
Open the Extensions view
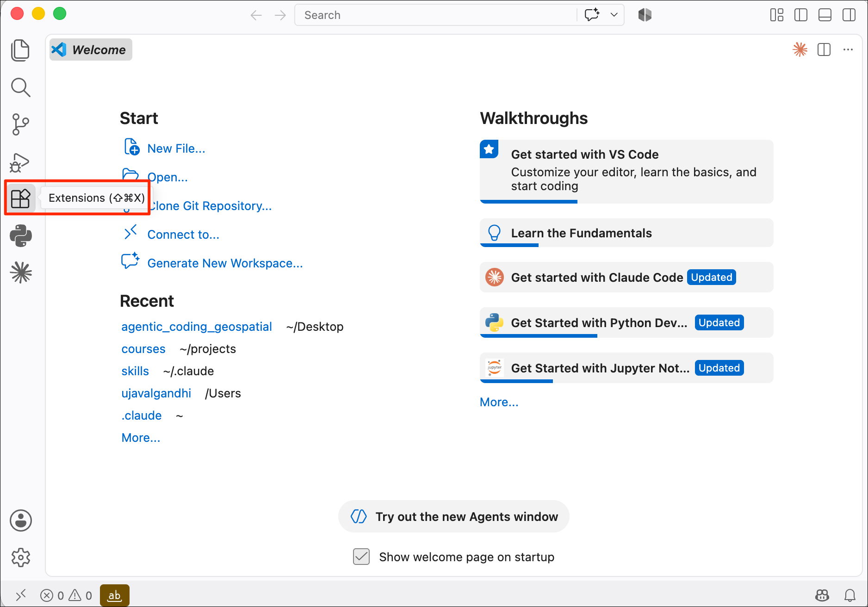coord(20,198)
